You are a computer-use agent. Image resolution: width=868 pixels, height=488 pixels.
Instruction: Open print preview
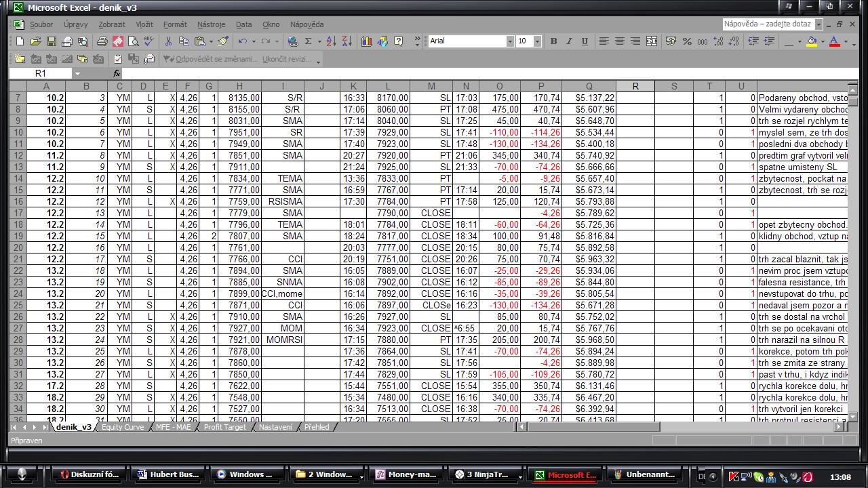[134, 41]
